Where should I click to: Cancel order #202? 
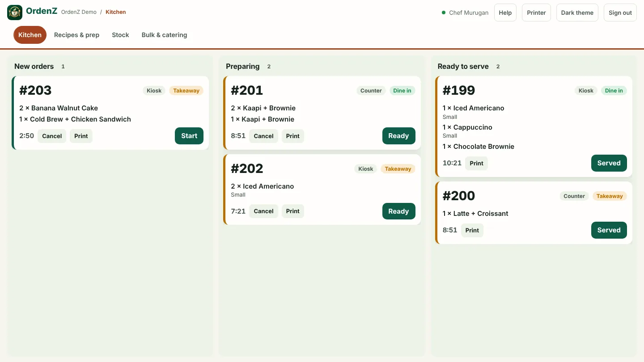263,211
